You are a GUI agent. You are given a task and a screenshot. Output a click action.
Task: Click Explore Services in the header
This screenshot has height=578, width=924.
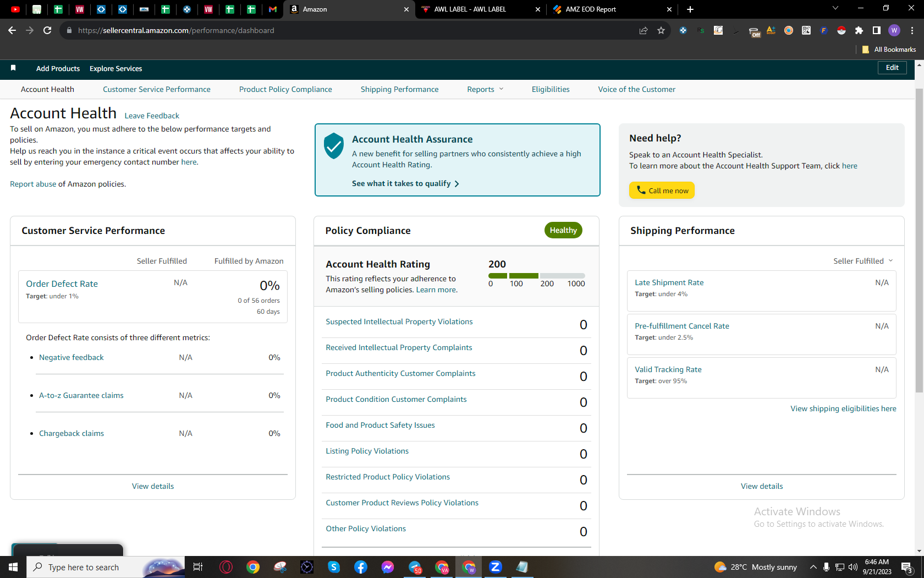116,68
